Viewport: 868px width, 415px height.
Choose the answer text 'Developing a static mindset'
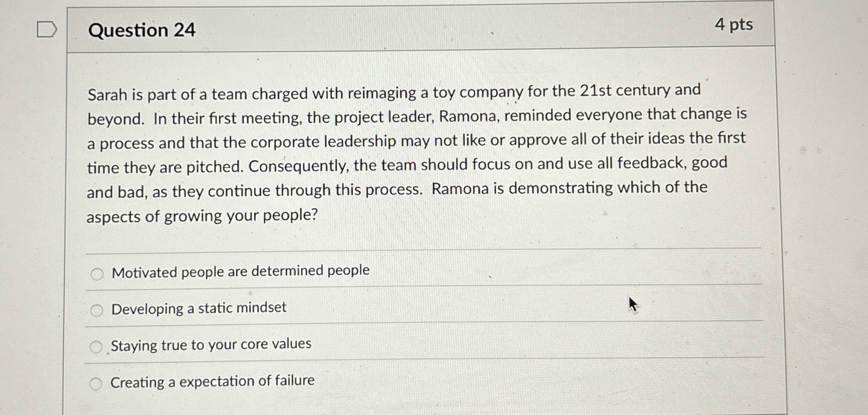click(198, 309)
